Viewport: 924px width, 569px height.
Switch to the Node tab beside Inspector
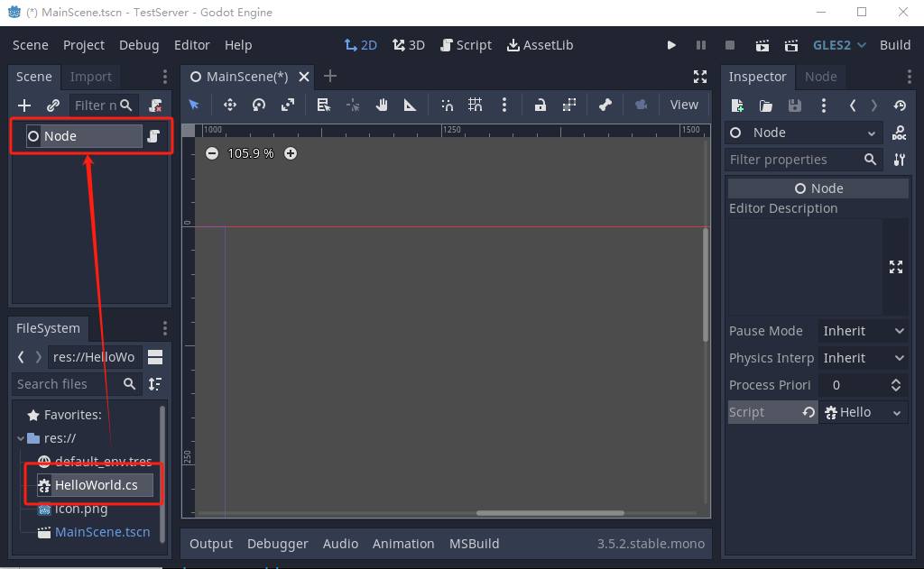point(820,77)
